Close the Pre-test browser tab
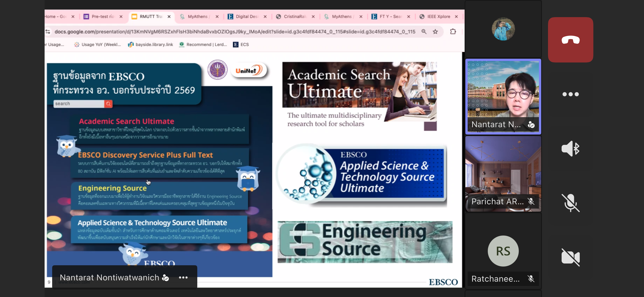This screenshot has width=644, height=297. click(121, 17)
